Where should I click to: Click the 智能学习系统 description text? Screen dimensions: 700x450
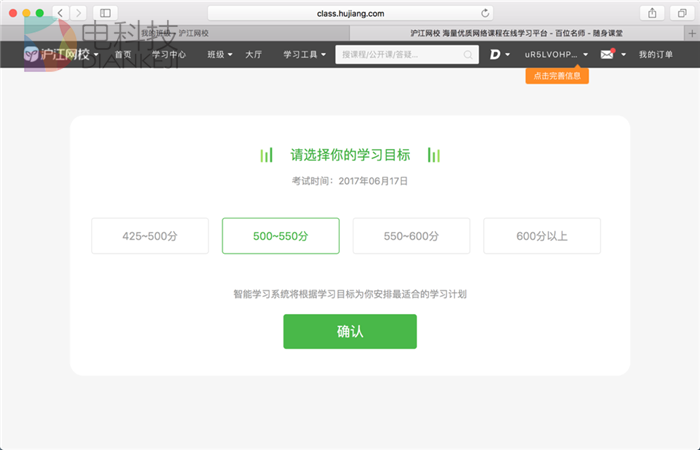pyautogui.click(x=350, y=294)
